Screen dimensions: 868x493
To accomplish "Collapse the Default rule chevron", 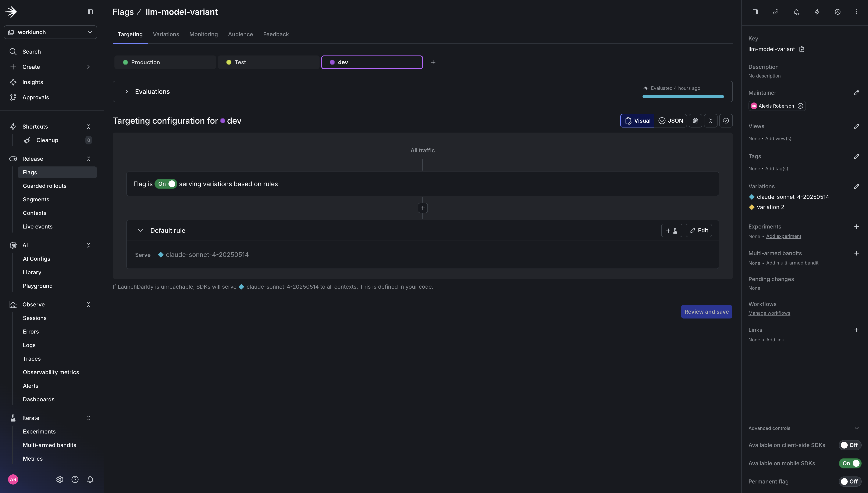I will [140, 231].
